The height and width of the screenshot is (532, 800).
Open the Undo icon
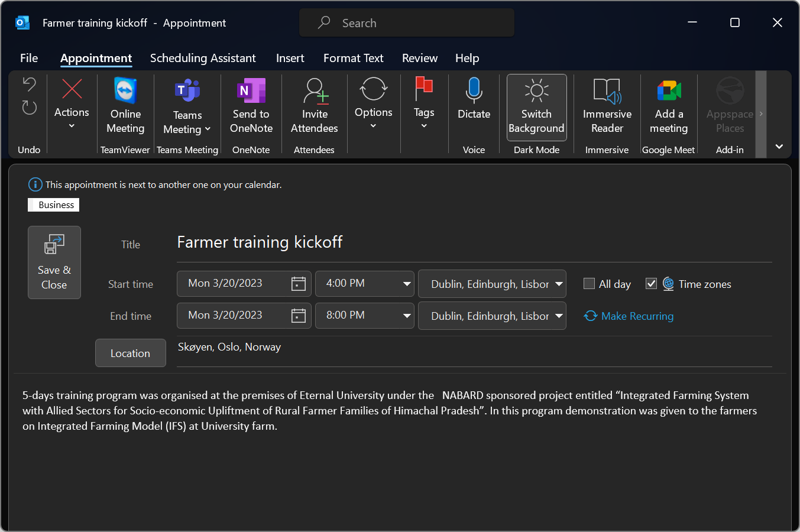tap(28, 83)
